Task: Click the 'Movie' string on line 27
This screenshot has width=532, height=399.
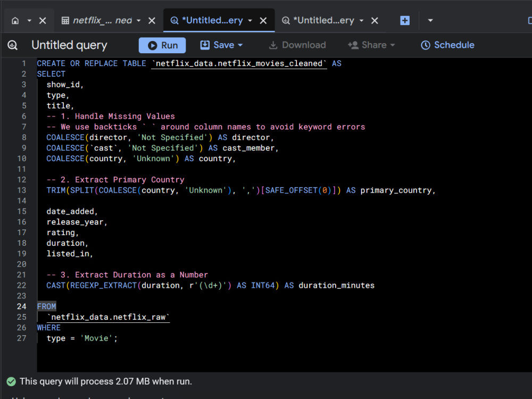Action: click(x=96, y=338)
